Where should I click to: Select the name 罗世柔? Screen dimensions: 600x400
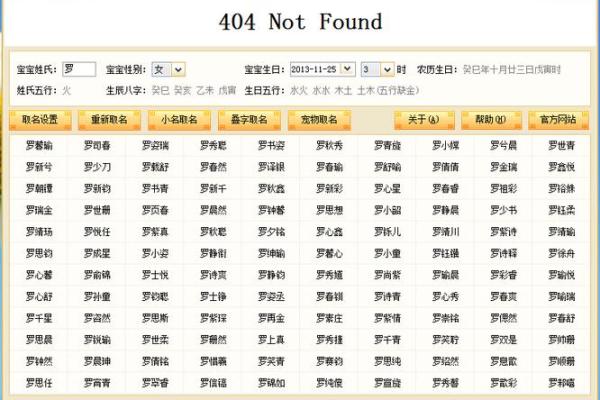[155, 340]
